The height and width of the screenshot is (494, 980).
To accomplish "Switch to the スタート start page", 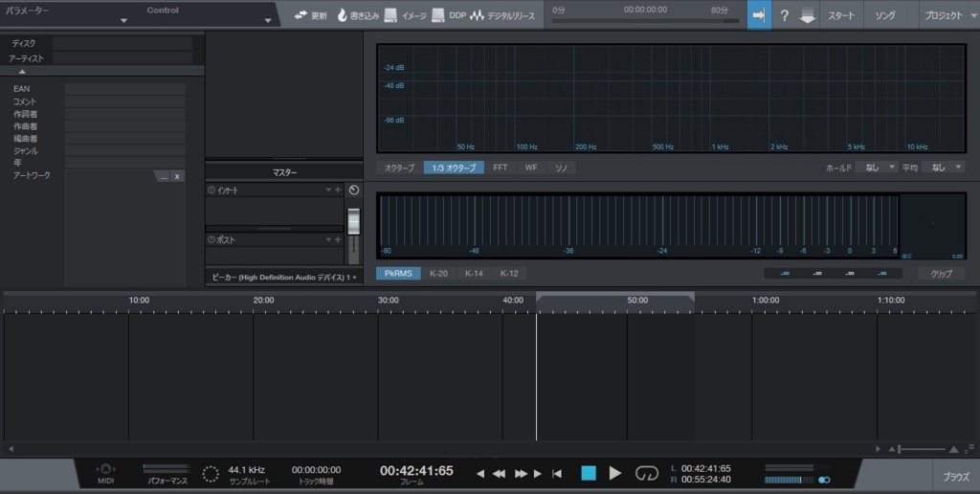I will click(841, 15).
